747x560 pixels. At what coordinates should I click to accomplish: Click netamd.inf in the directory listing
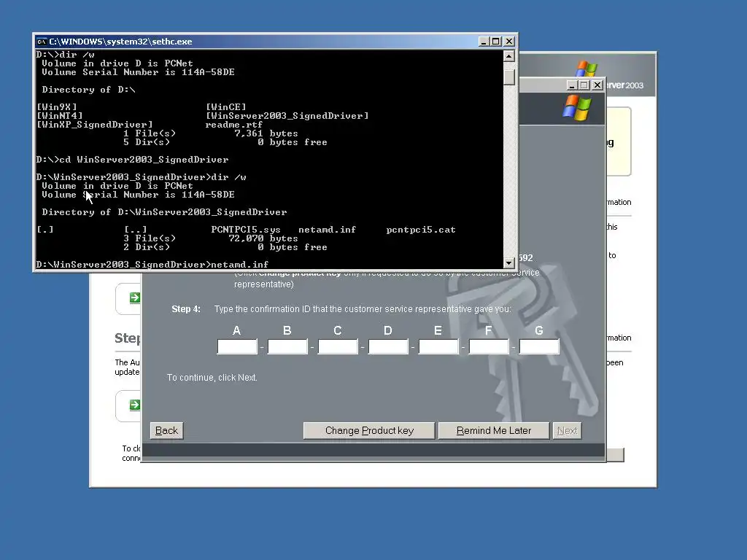point(328,230)
